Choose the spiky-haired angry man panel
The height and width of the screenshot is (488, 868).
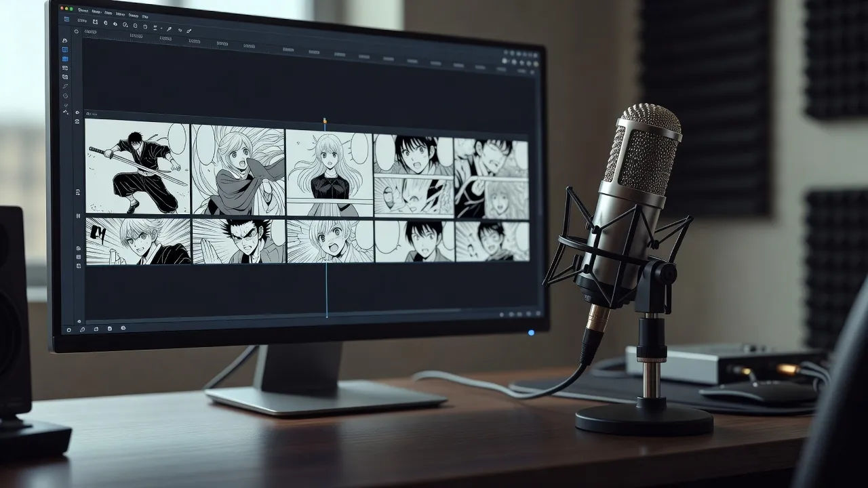click(x=239, y=241)
